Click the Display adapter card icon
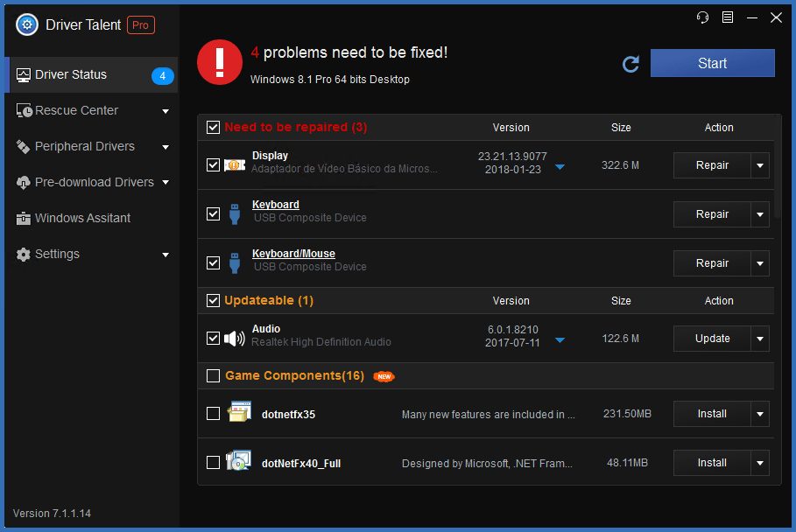 pyautogui.click(x=235, y=165)
